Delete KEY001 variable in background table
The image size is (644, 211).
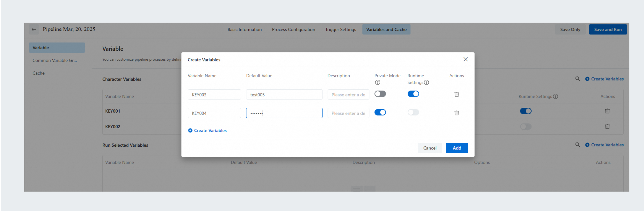607,111
